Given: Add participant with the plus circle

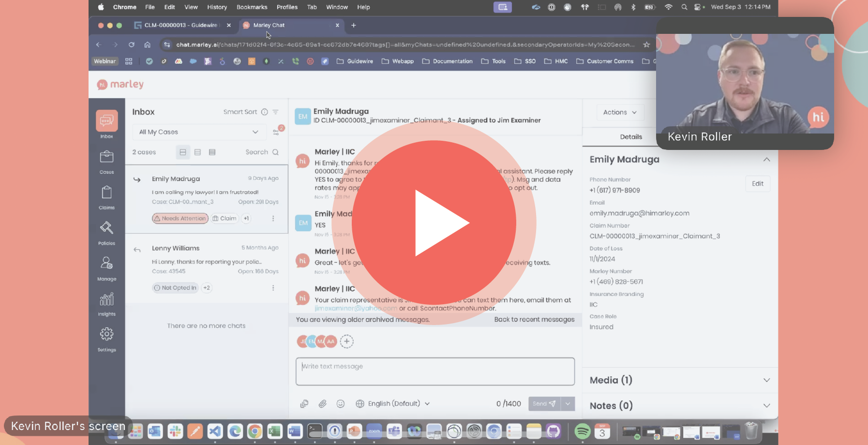Looking at the screenshot, I should 346,341.
